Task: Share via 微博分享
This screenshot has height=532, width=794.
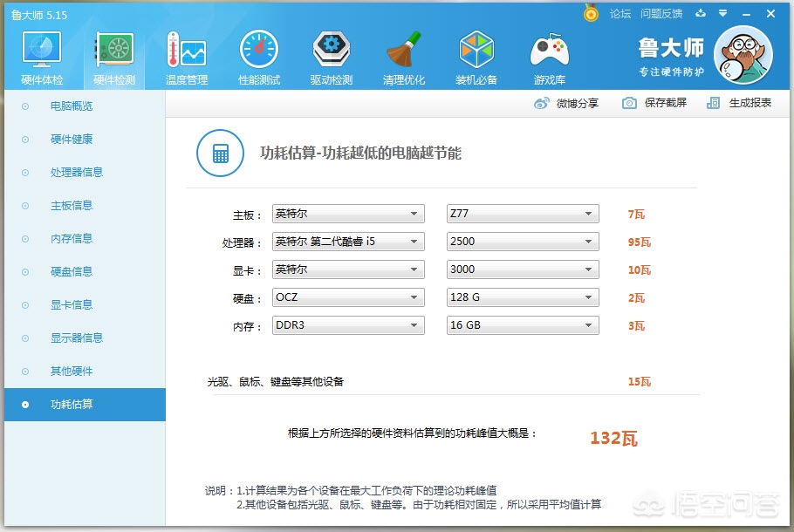Action: pyautogui.click(x=578, y=103)
